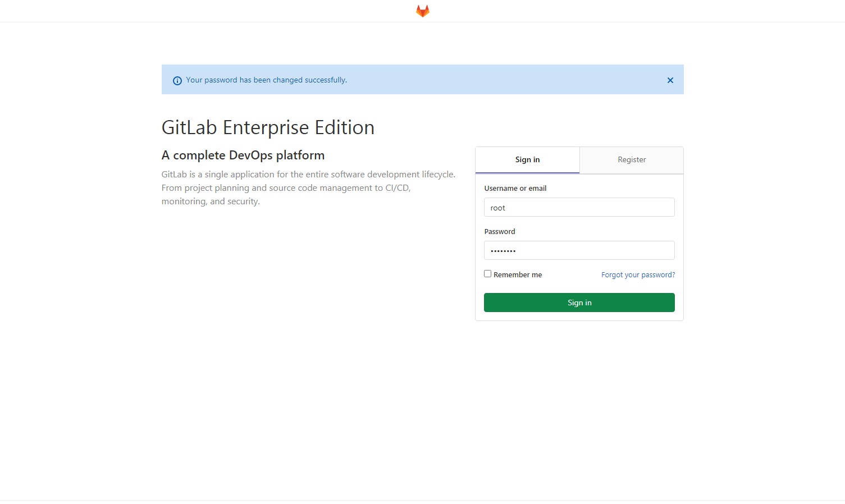Select the Sign in tab
Image resolution: width=845 pixels, height=504 pixels.
tap(527, 160)
